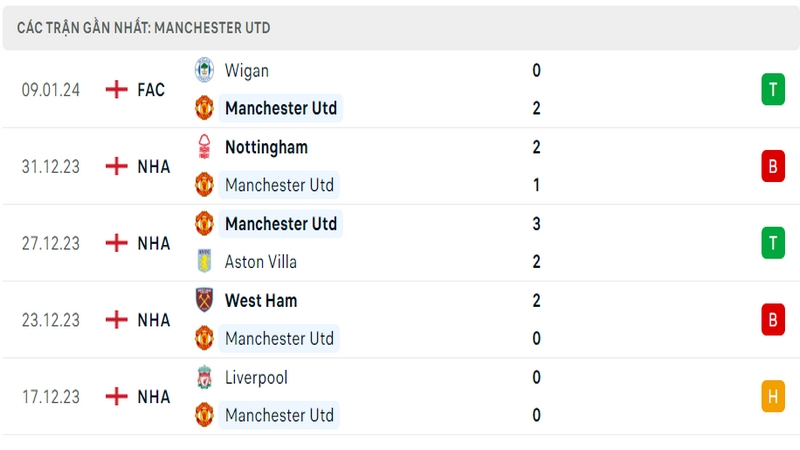This screenshot has height=450, width=800.
Task: Click the orange H badge for Liverpool match
Action: pyautogui.click(x=773, y=396)
